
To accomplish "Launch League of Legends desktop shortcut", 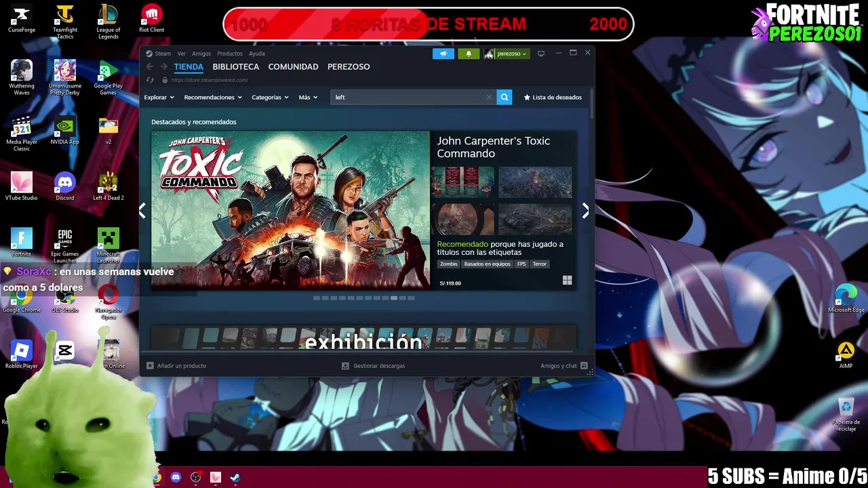I will [108, 22].
